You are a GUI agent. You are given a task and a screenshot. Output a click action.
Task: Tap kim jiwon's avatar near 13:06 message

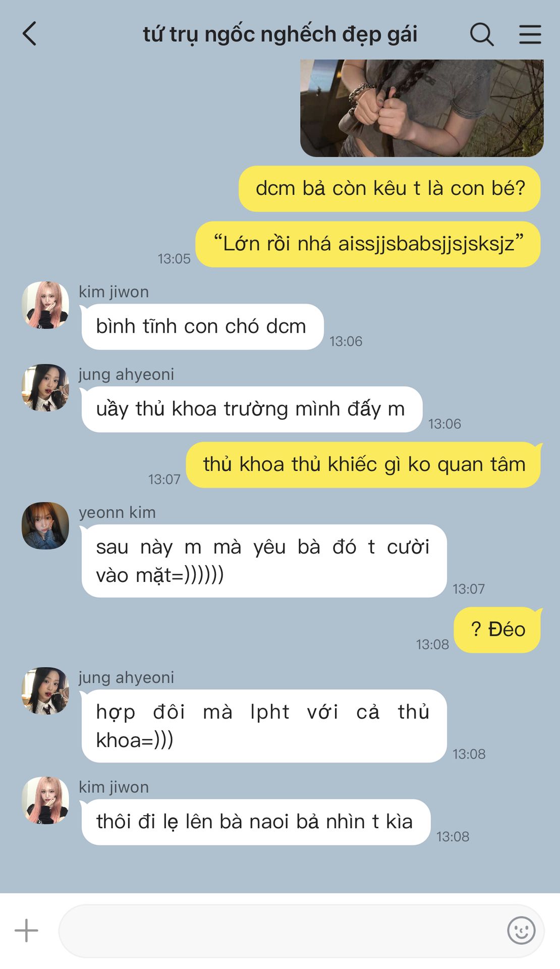45,305
